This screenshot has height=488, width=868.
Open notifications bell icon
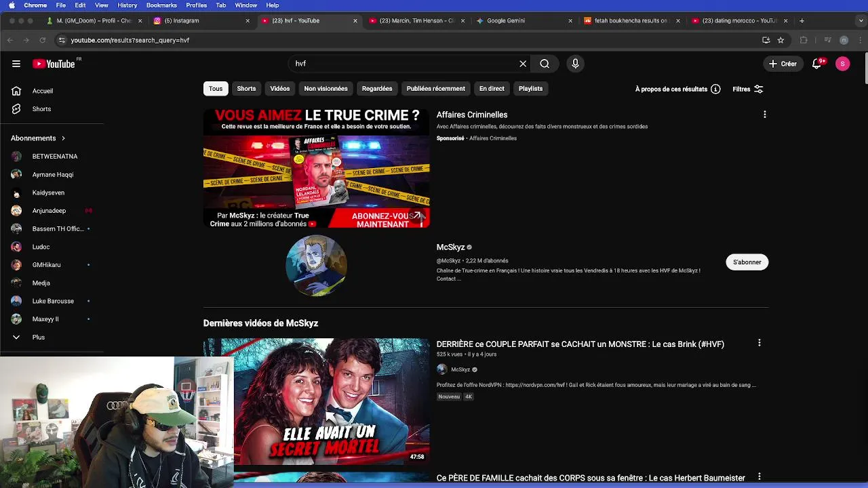817,64
